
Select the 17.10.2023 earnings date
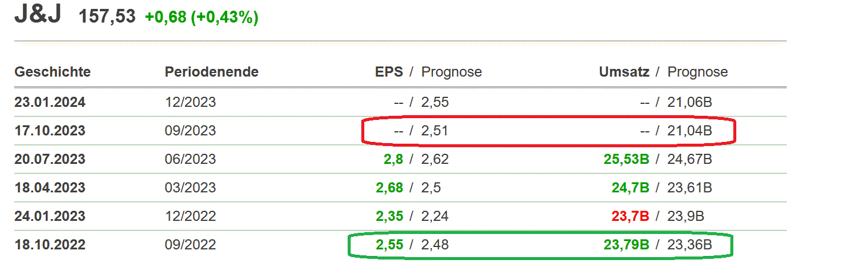click(50, 131)
